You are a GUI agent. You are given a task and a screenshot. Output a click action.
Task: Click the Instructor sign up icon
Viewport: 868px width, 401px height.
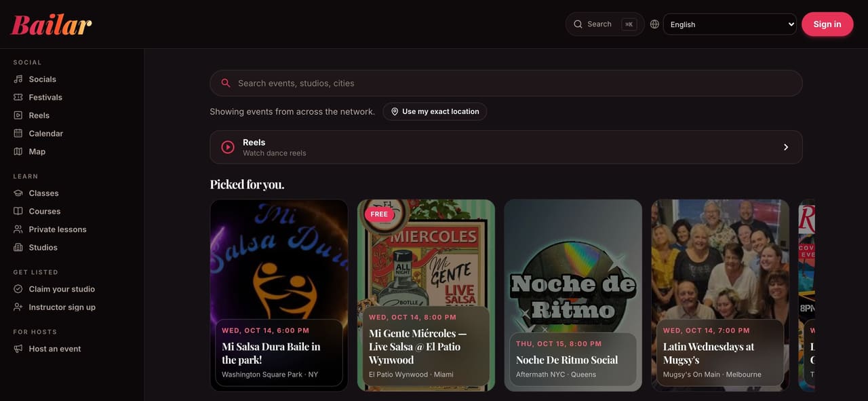[x=18, y=307]
